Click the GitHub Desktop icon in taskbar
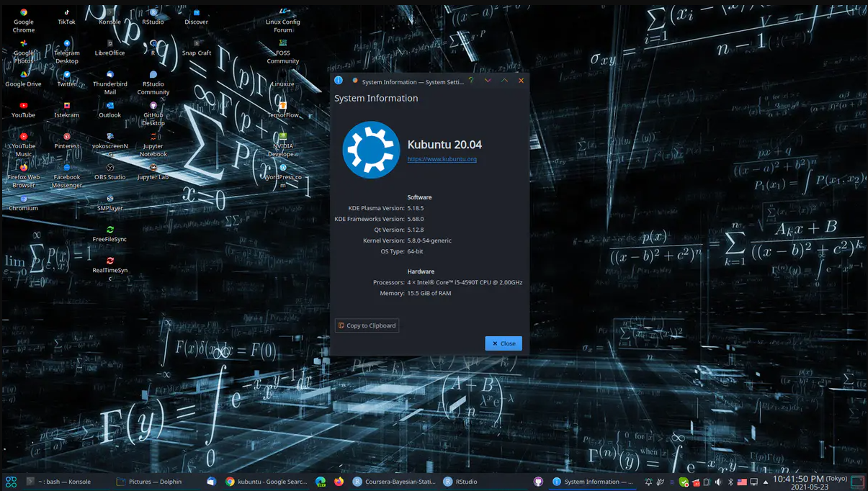The width and height of the screenshot is (868, 491). coord(538,482)
